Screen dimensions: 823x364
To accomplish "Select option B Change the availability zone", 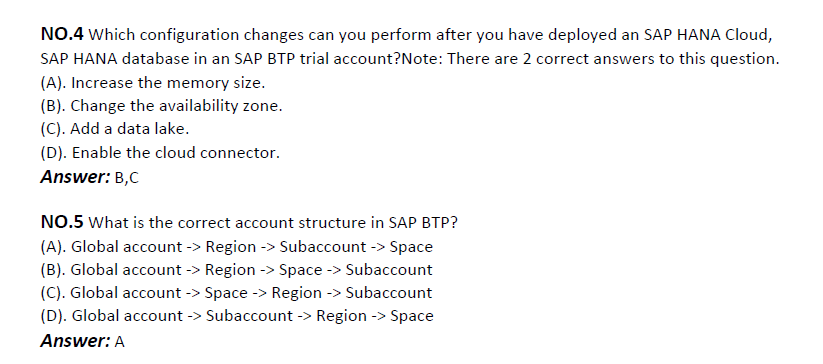I will [161, 105].
